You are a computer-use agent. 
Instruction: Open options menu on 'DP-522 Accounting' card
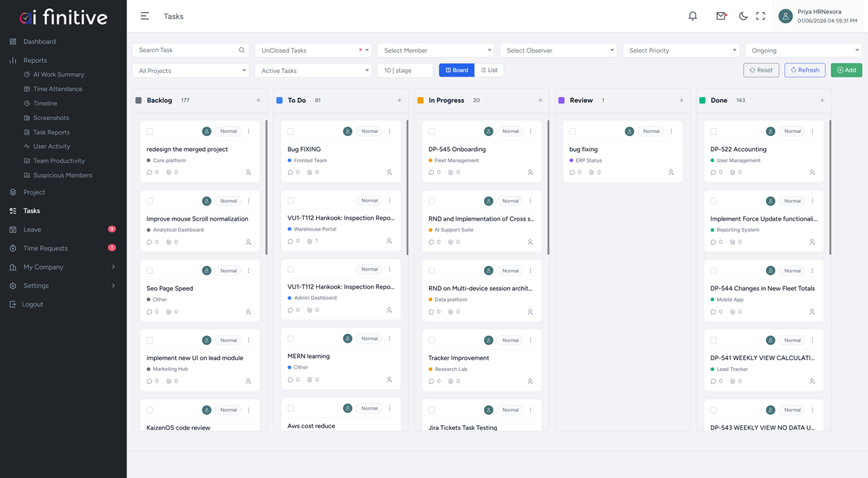(813, 132)
